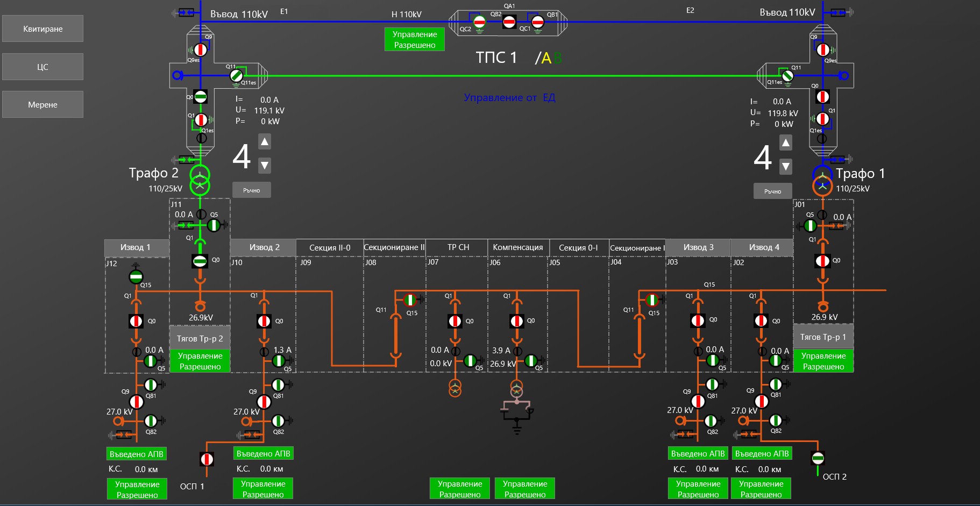Click Въведено АПВ indicator for Извод 1
Image resolution: width=980 pixels, height=506 pixels.
pyautogui.click(x=137, y=454)
